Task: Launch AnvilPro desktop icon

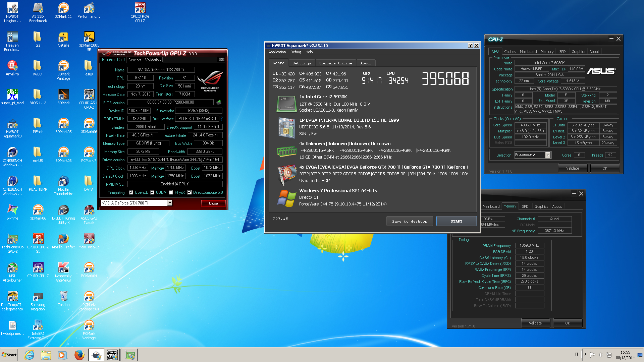Action: [x=12, y=68]
